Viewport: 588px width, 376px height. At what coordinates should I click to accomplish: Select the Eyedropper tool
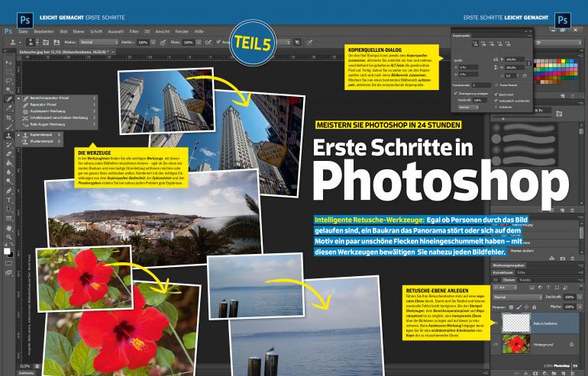[8, 108]
